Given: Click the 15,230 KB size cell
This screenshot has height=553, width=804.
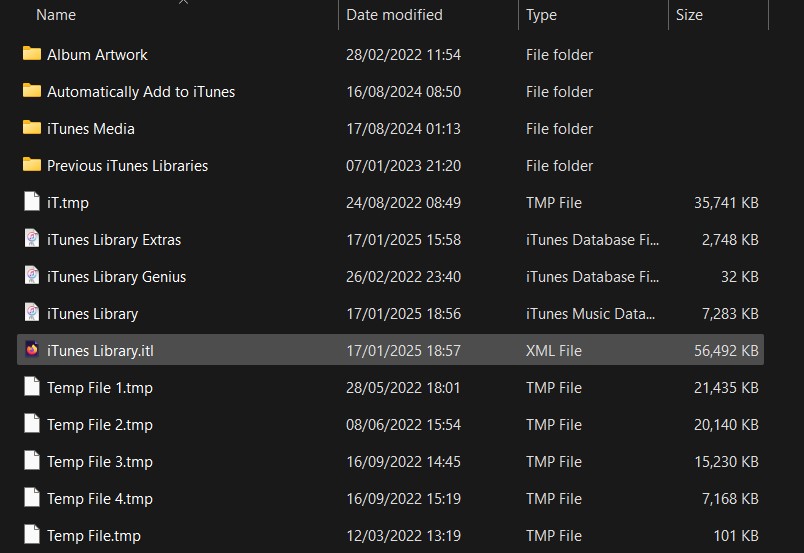Looking at the screenshot, I should coord(726,462).
